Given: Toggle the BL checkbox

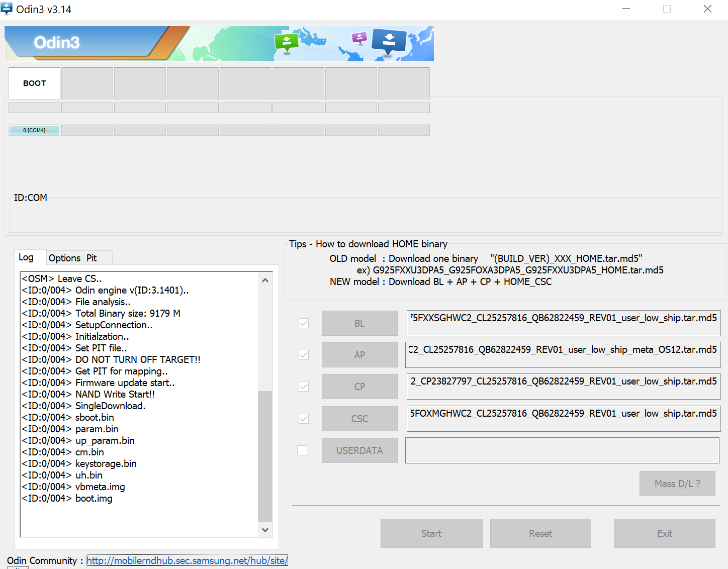Looking at the screenshot, I should coord(304,323).
